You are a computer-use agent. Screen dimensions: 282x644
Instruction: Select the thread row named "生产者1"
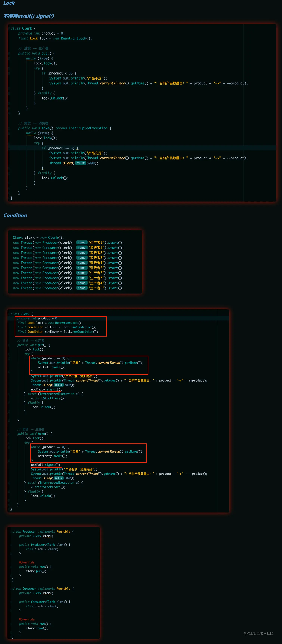[x=68, y=243]
